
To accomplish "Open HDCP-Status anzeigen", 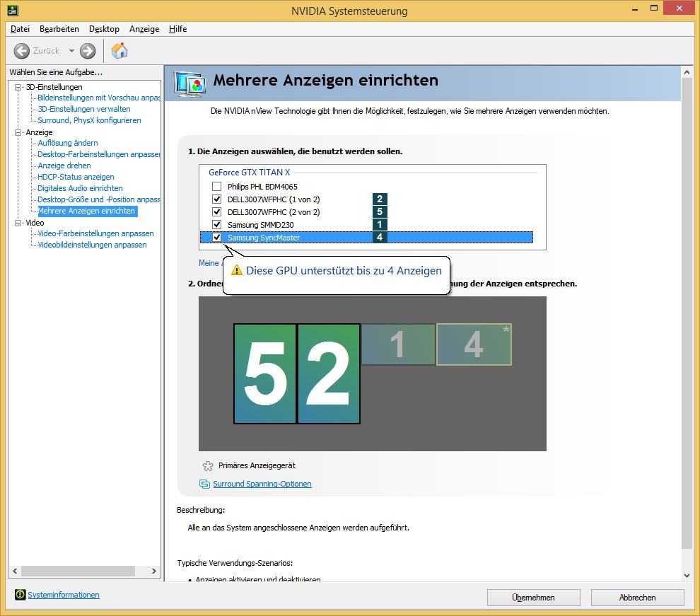I will click(76, 177).
